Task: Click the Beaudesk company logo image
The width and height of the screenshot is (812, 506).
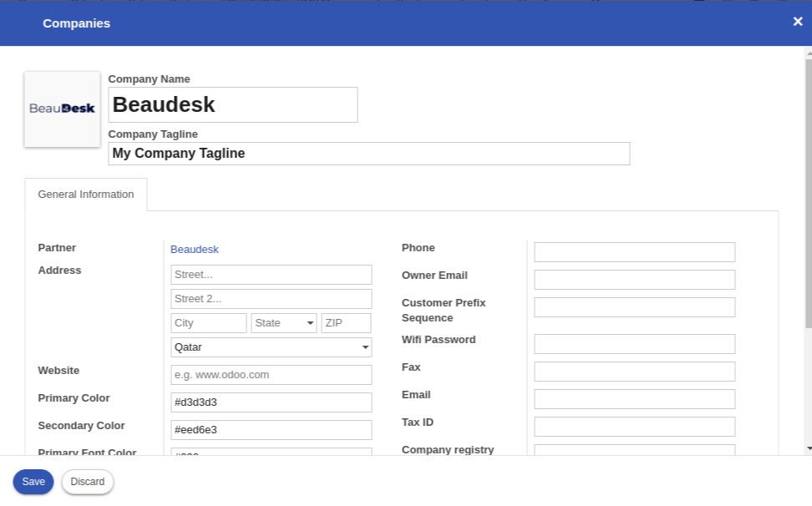Action: click(63, 109)
